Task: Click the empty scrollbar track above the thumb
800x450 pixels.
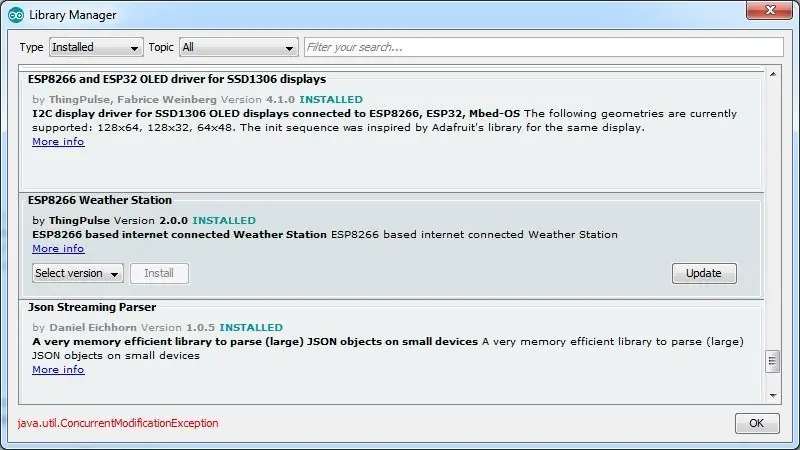Action: point(773,214)
